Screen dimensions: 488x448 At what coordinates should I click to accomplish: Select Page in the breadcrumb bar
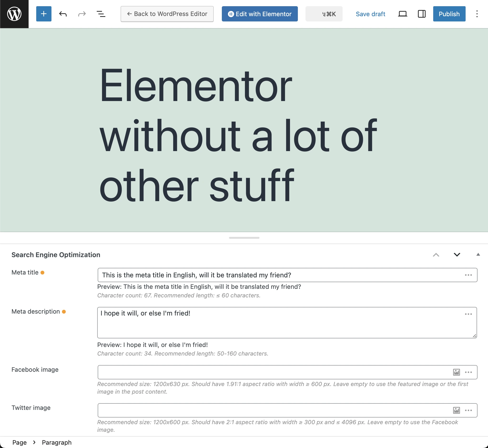pyautogui.click(x=19, y=442)
